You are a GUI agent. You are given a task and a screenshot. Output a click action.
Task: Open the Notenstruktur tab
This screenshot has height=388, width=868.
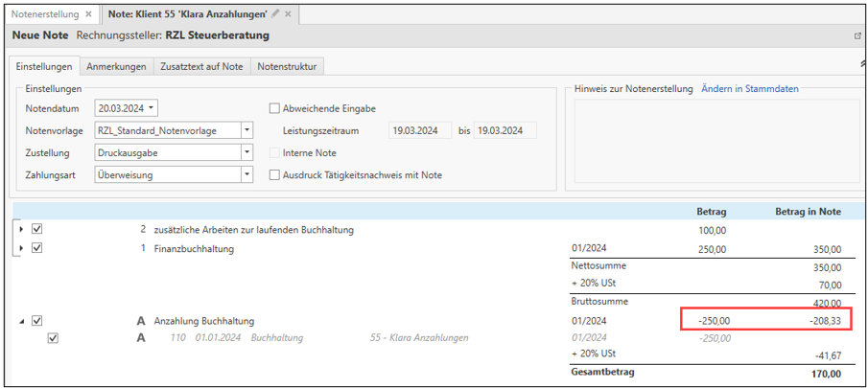pyautogui.click(x=288, y=66)
